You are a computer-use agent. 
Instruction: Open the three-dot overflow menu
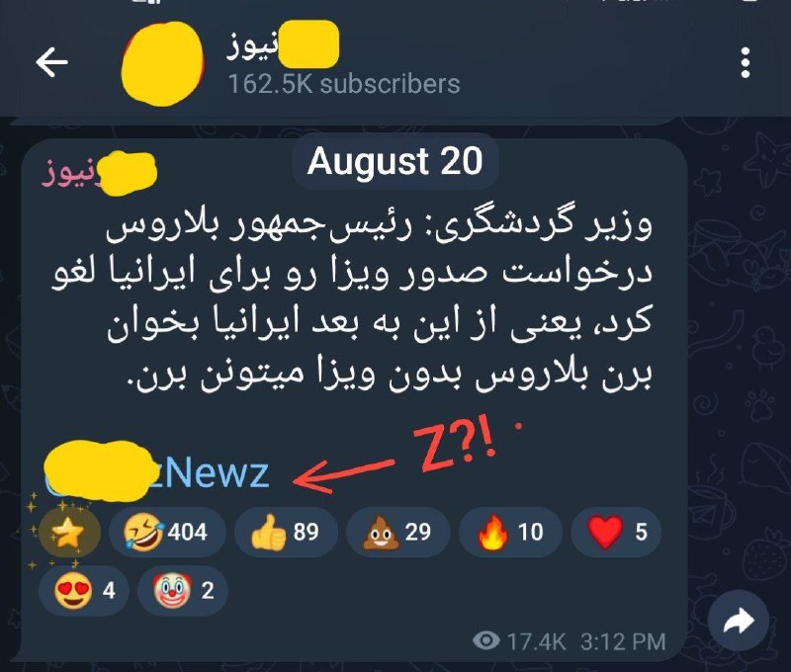[746, 63]
